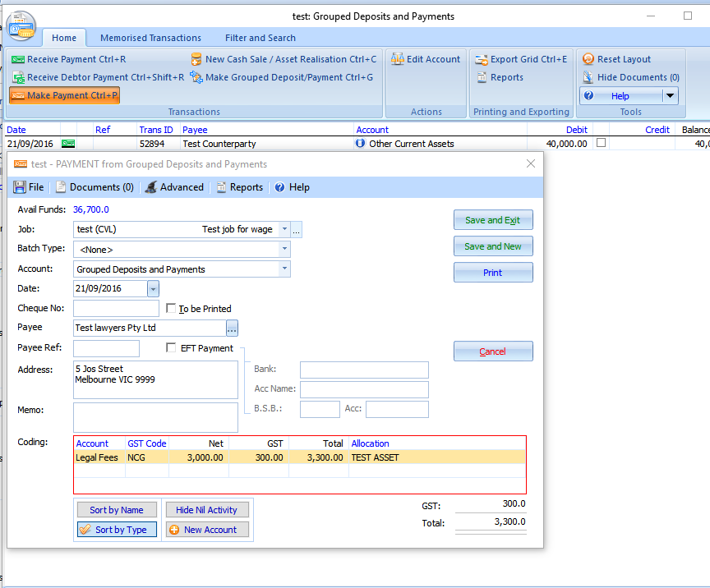Open Documents (0) in payment dialog toolbar
Viewport: 710px width, 588px height.
pyautogui.click(x=95, y=187)
